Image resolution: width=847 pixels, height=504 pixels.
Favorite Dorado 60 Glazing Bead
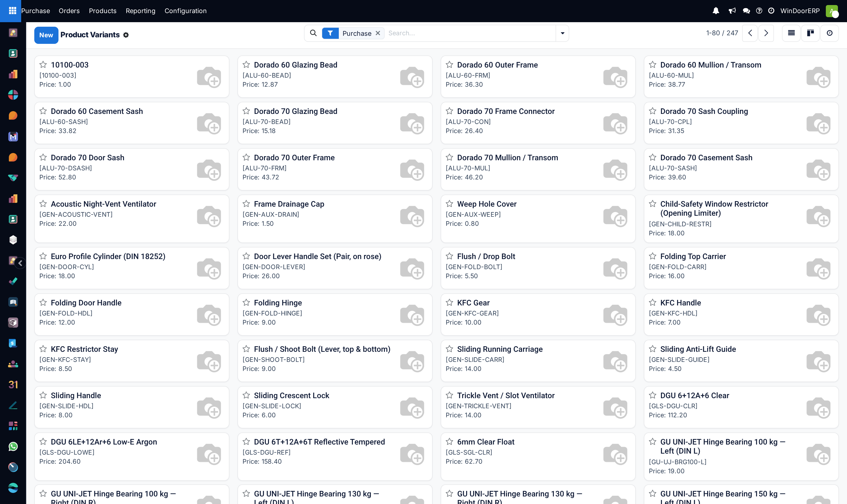tap(246, 65)
